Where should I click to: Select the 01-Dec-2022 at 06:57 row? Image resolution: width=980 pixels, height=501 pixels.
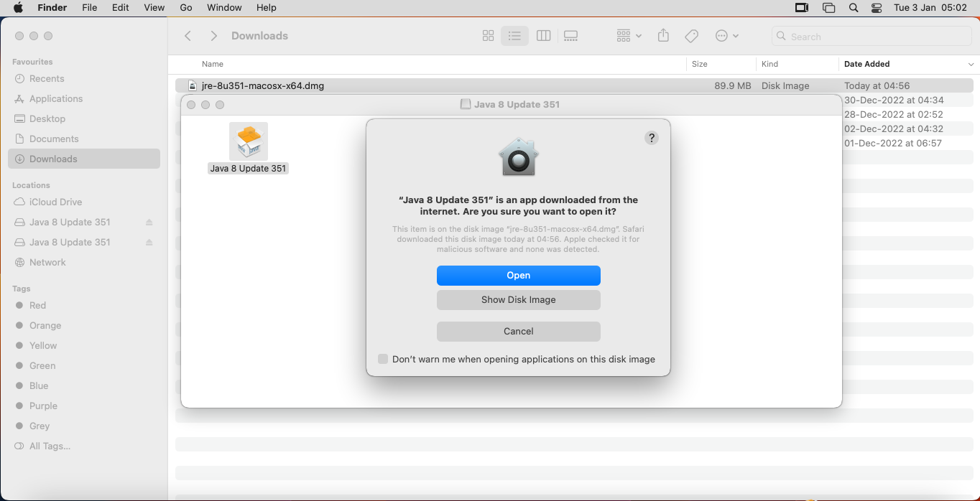click(893, 143)
